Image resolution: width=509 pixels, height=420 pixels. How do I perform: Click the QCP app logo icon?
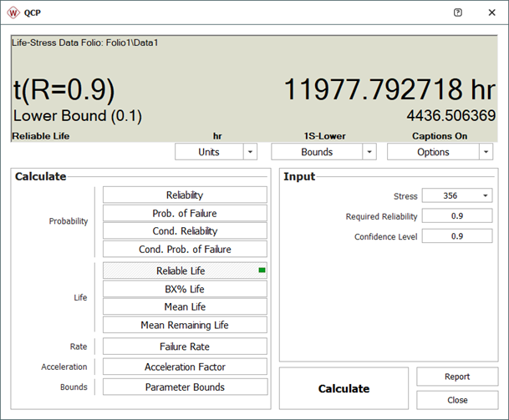pos(14,13)
